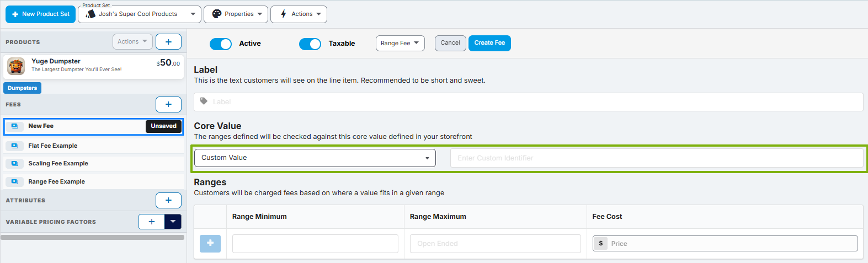
Task: Expand the Custom Value core value dropdown
Action: (315, 158)
